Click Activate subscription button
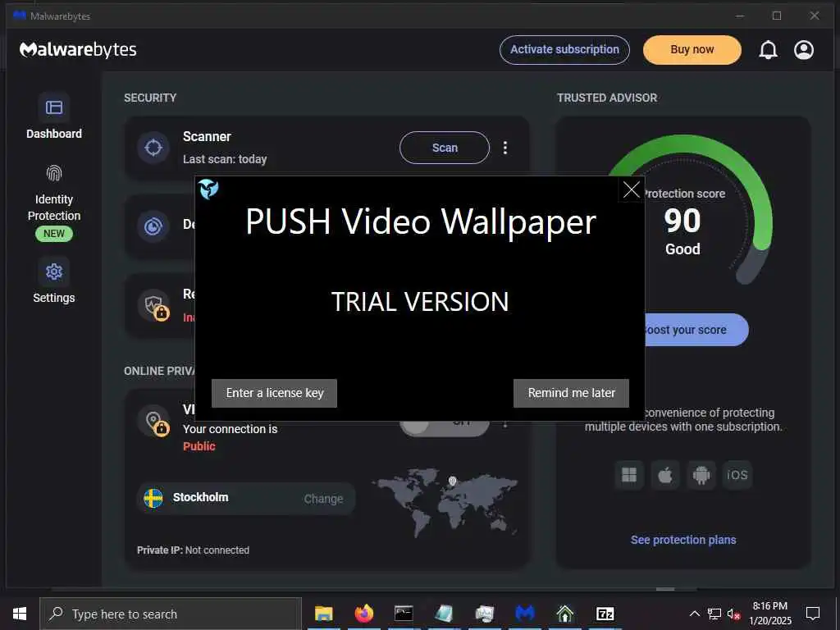 564,50
